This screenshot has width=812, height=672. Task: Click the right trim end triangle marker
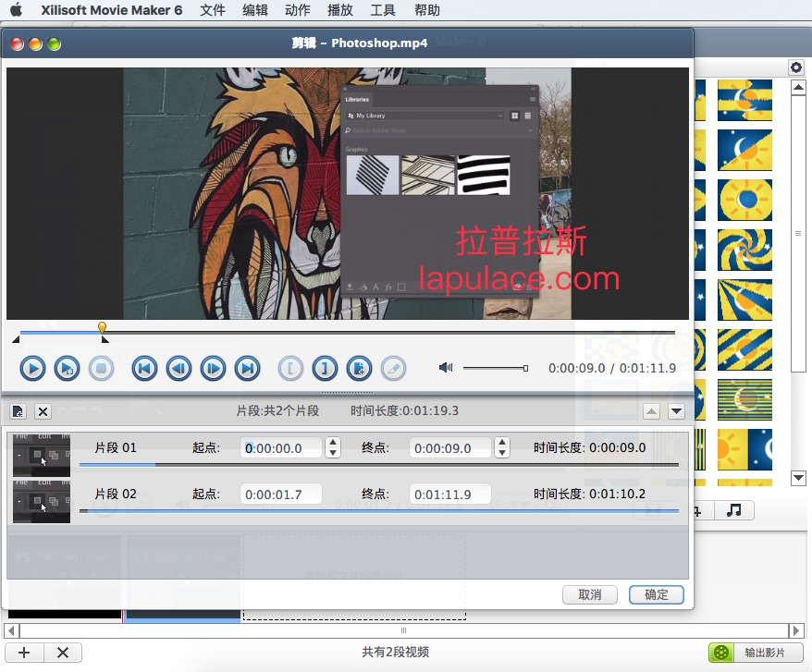[x=105, y=339]
